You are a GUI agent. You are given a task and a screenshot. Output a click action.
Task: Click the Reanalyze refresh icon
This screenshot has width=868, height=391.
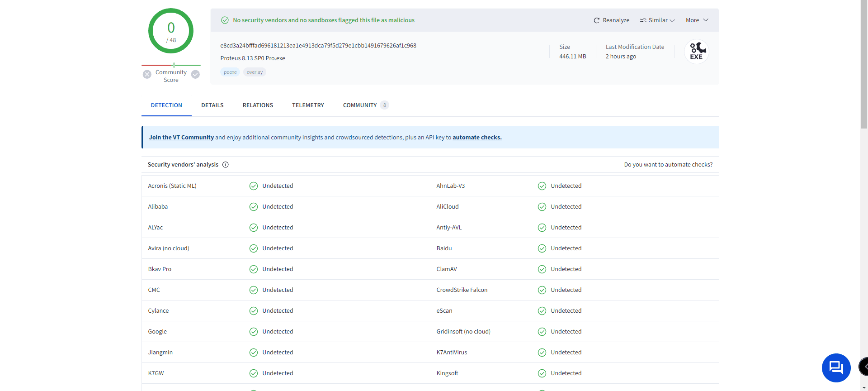pyautogui.click(x=596, y=20)
